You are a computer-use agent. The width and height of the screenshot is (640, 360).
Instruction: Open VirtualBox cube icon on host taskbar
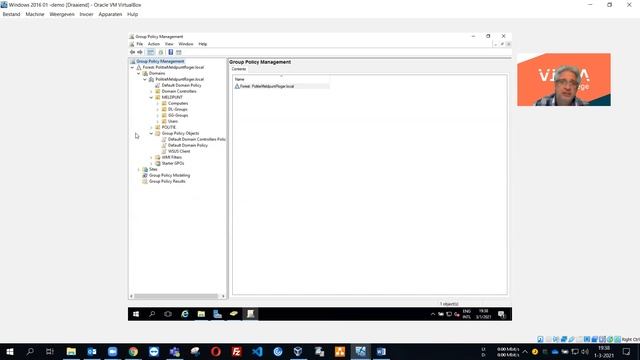(298, 351)
